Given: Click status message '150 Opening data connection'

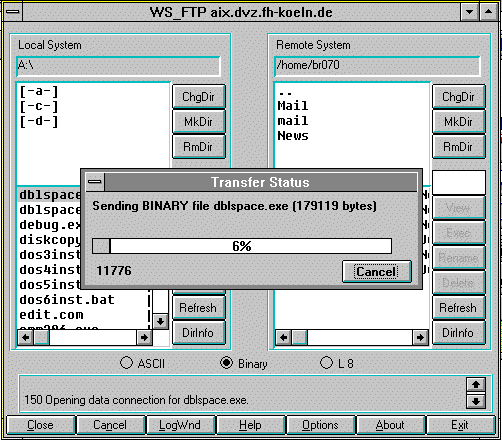Looking at the screenshot, I should click(x=136, y=400).
